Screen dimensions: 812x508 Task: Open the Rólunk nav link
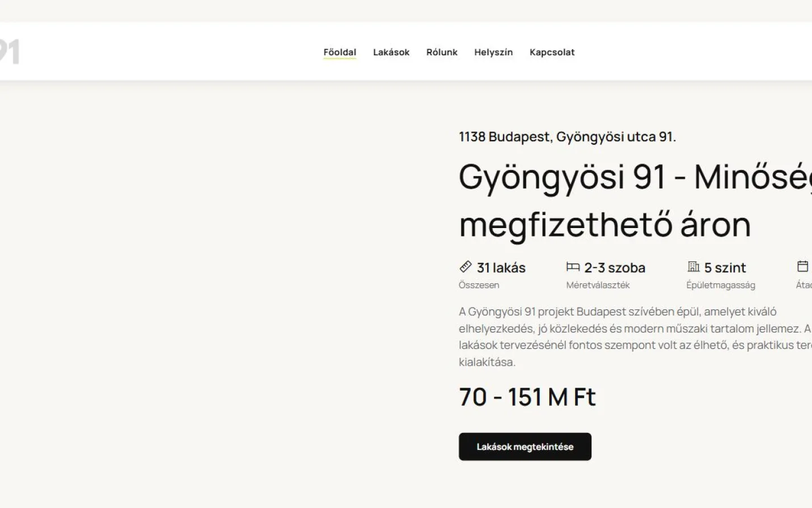click(442, 52)
